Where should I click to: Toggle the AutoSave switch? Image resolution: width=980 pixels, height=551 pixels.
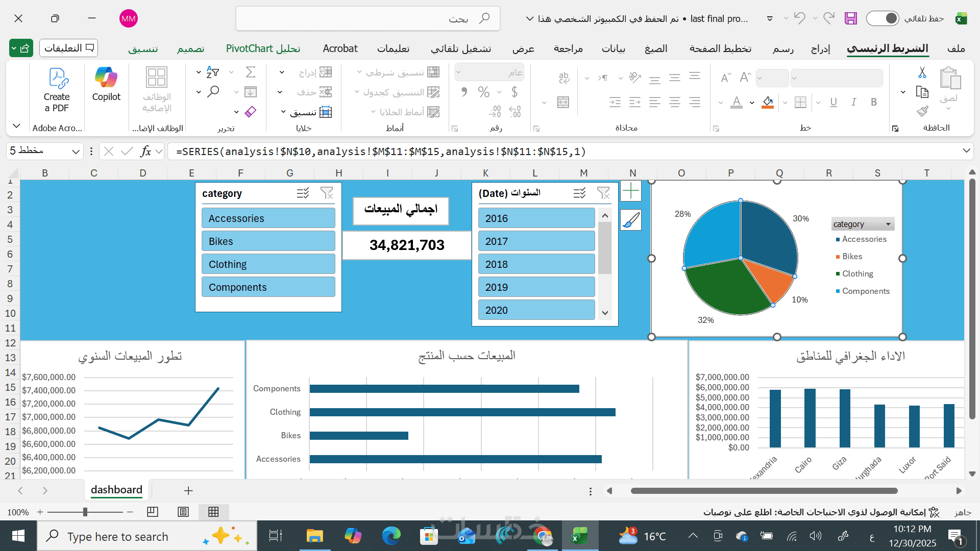tap(883, 18)
